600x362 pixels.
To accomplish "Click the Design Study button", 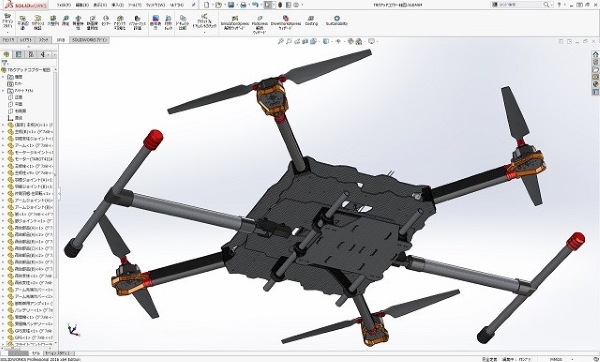I will 7,20.
